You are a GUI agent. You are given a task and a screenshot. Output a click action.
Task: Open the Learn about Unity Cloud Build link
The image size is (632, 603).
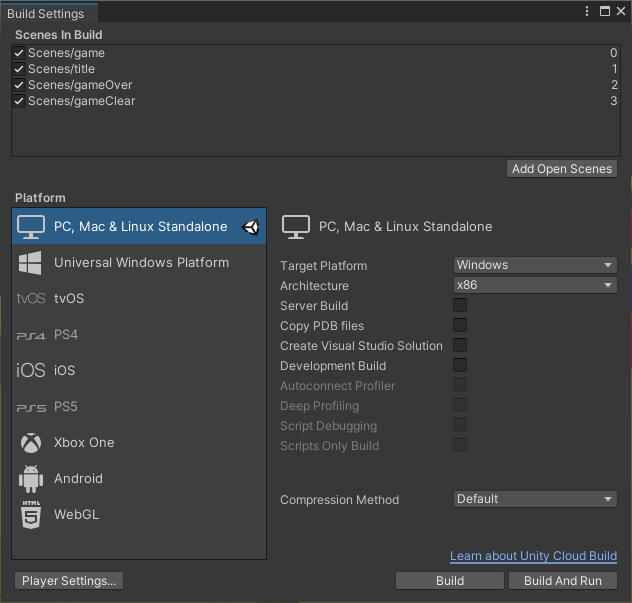coord(533,556)
